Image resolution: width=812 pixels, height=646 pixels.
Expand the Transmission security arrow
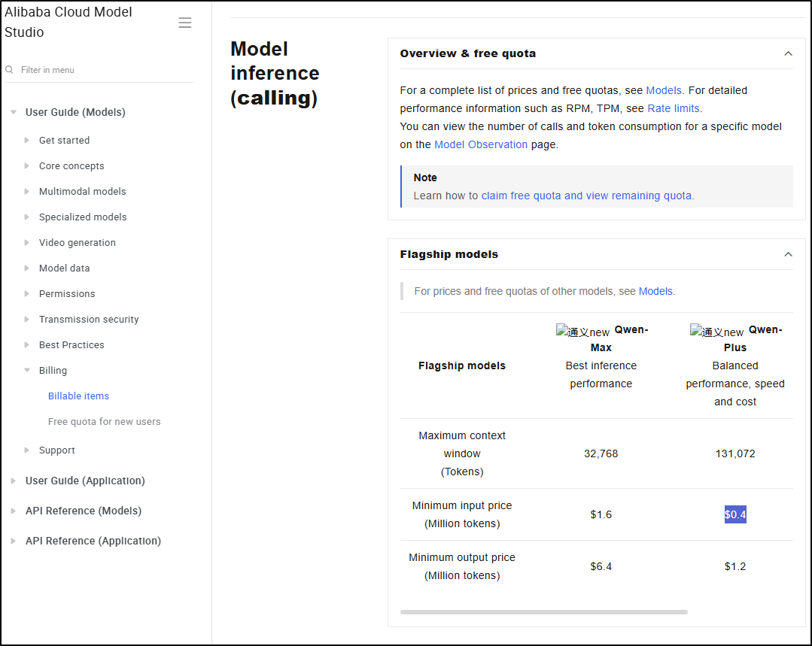click(27, 320)
